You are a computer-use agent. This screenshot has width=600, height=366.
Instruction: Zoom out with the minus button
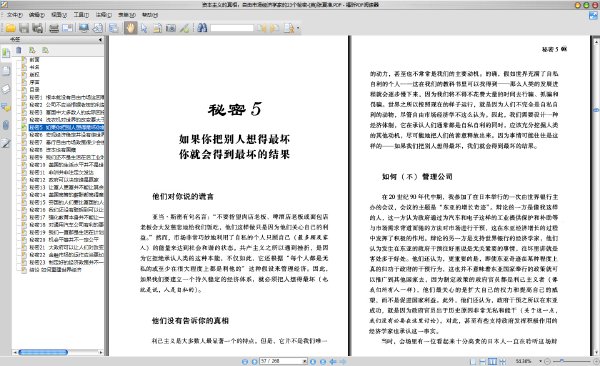pos(548,361)
